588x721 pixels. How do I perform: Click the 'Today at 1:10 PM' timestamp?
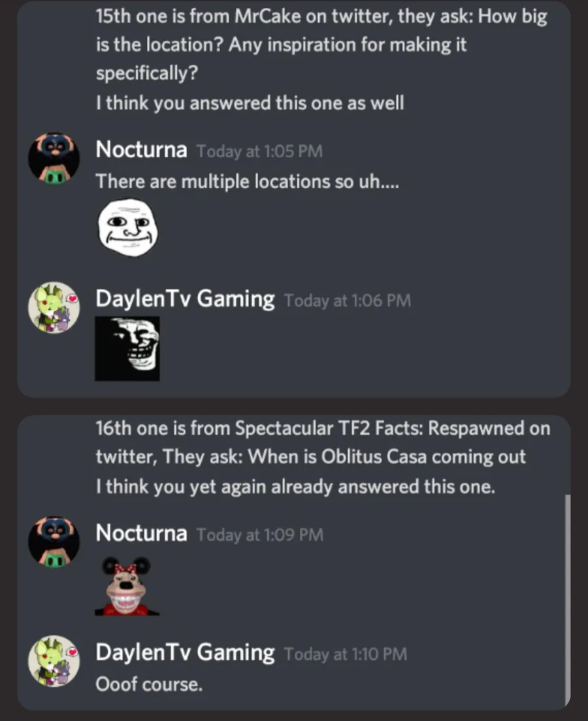point(346,654)
